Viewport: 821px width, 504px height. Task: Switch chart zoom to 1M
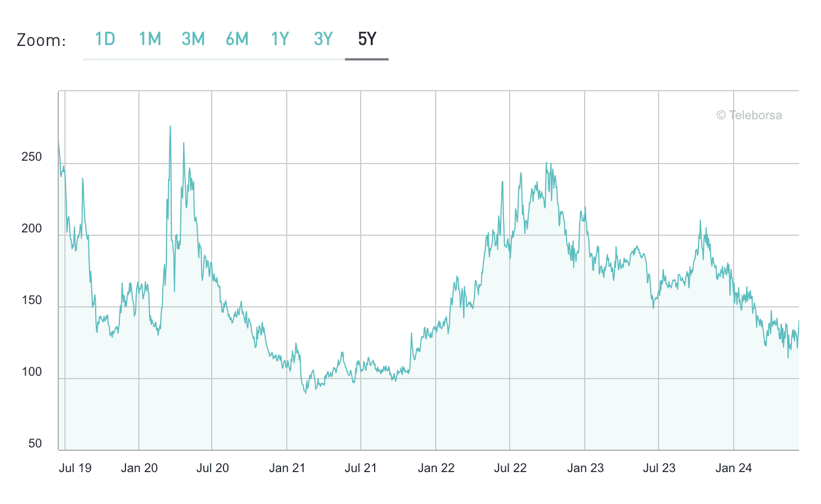[x=150, y=39]
